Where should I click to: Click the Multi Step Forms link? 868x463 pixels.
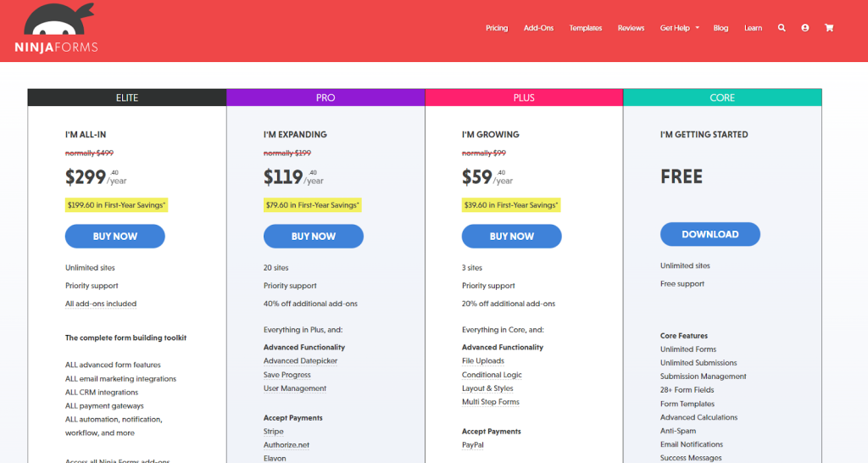[x=491, y=402]
